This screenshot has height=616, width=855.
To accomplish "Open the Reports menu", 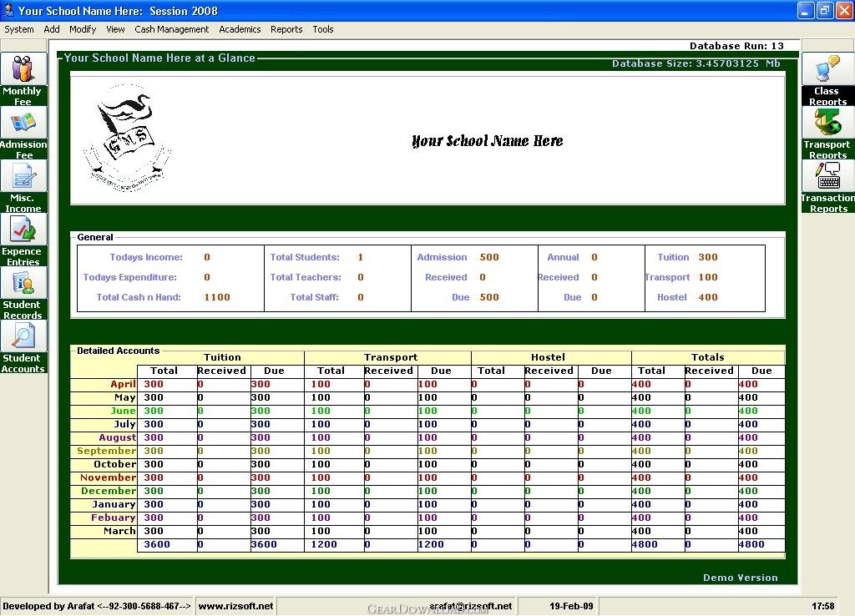I will point(286,29).
